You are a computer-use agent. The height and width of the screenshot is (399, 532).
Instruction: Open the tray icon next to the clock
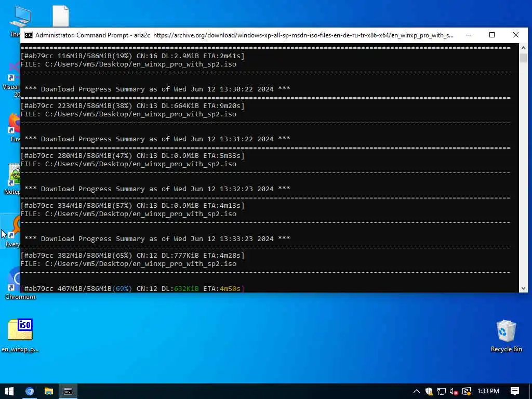[x=467, y=392]
